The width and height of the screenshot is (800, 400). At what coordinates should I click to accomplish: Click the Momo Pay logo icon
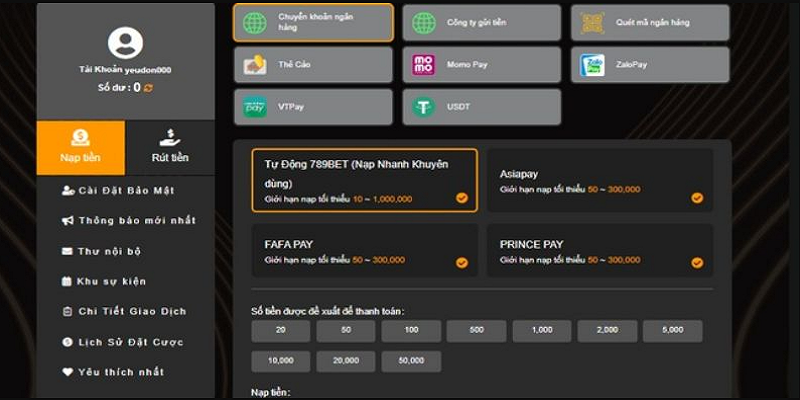tap(423, 65)
